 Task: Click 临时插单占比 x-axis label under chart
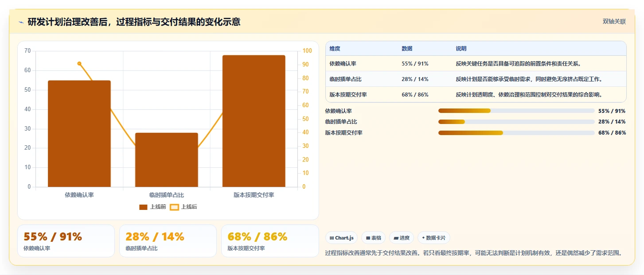(x=167, y=195)
